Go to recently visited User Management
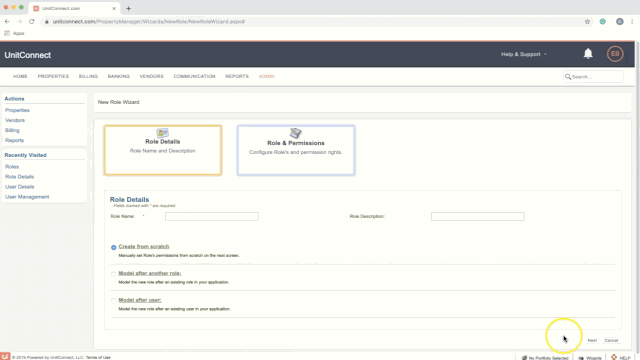 click(27, 197)
